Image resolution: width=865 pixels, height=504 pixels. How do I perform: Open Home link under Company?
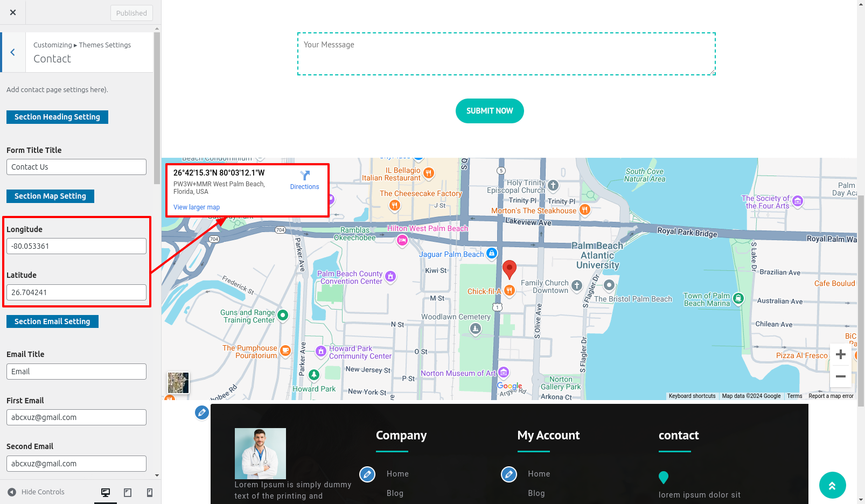pos(397,474)
